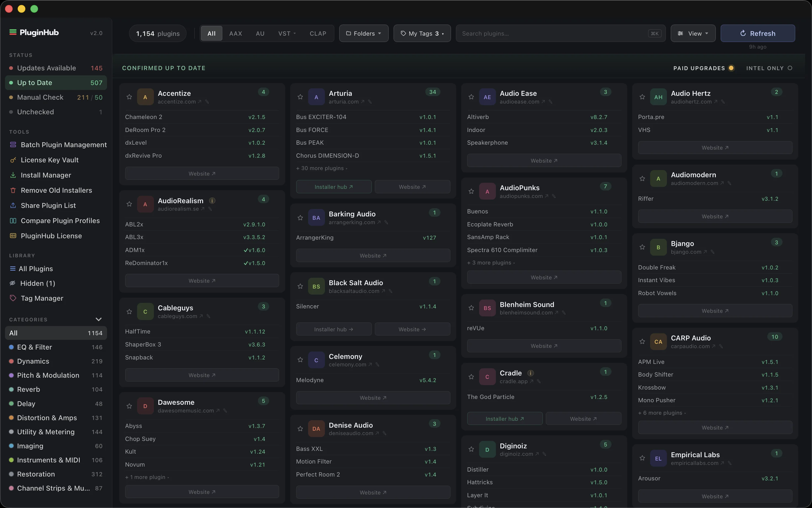Star the Bjango vendor

[x=642, y=247]
